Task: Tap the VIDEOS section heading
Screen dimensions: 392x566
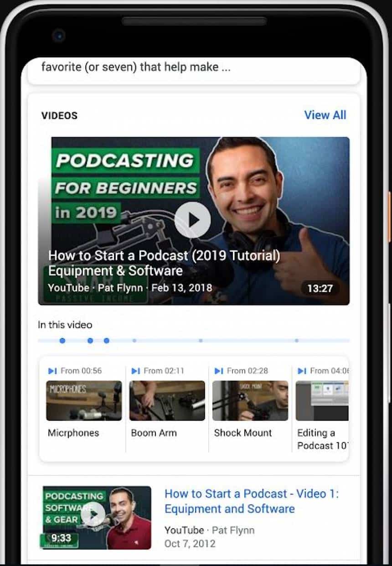Action: 60,115
